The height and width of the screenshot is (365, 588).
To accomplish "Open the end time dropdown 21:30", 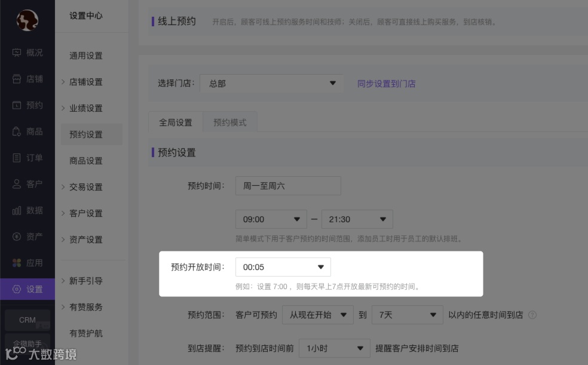I will click(x=357, y=219).
